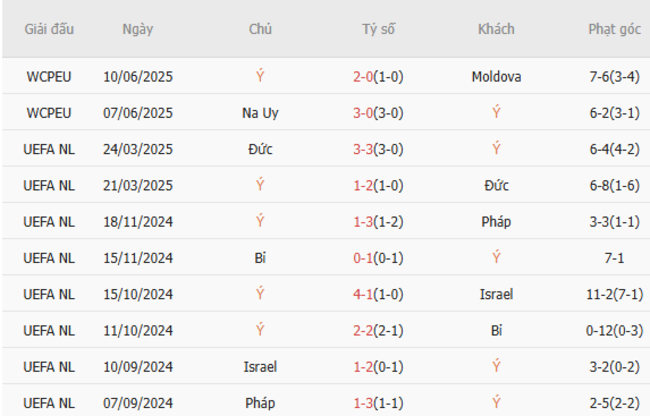Click the Na Uy home team name

[260, 113]
